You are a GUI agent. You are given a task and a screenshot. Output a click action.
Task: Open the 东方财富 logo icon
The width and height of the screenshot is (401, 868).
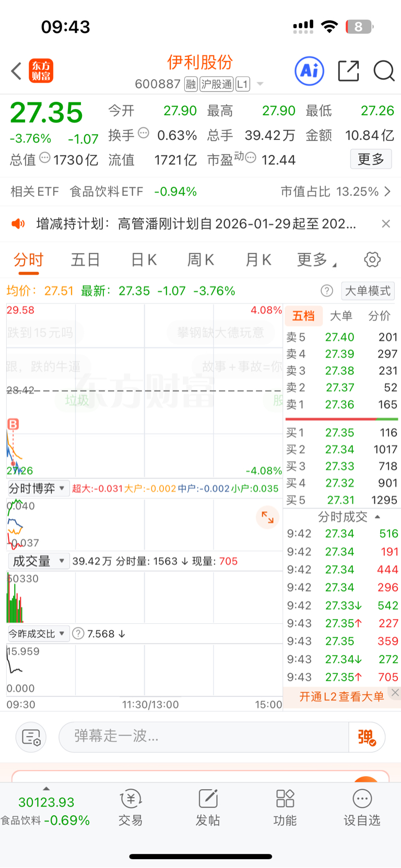41,71
